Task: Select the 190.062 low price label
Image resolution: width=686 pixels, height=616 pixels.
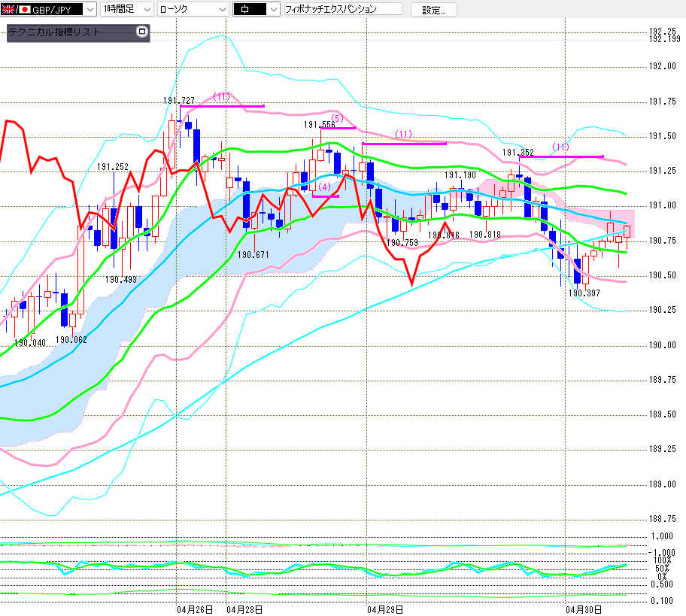Action: (x=71, y=340)
